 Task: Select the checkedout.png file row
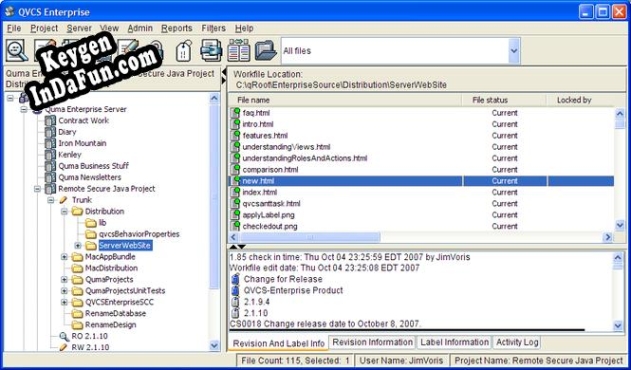pyautogui.click(x=421, y=226)
